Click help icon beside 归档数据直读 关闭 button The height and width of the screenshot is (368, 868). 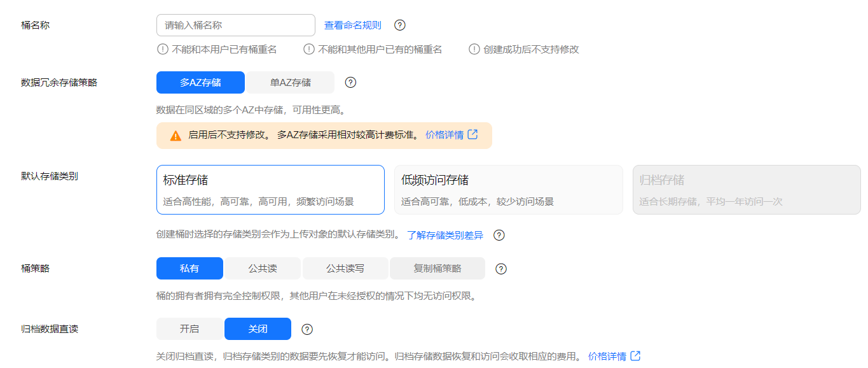tap(307, 329)
